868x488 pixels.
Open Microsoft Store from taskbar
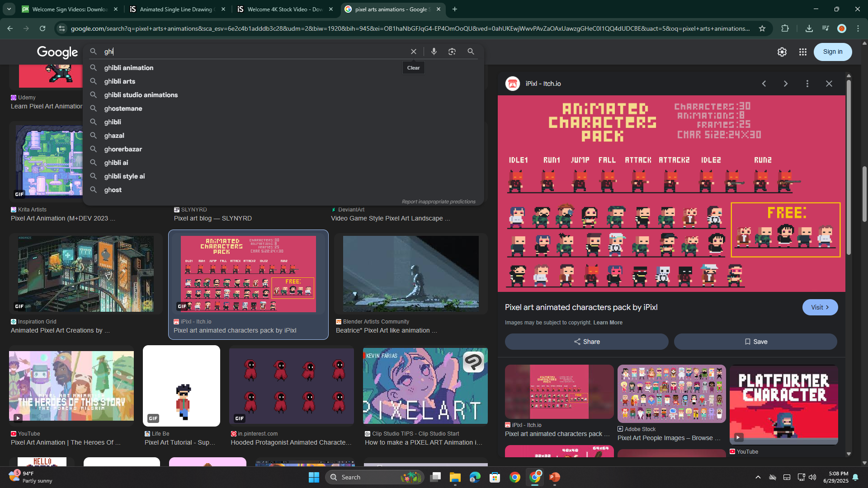(495, 477)
